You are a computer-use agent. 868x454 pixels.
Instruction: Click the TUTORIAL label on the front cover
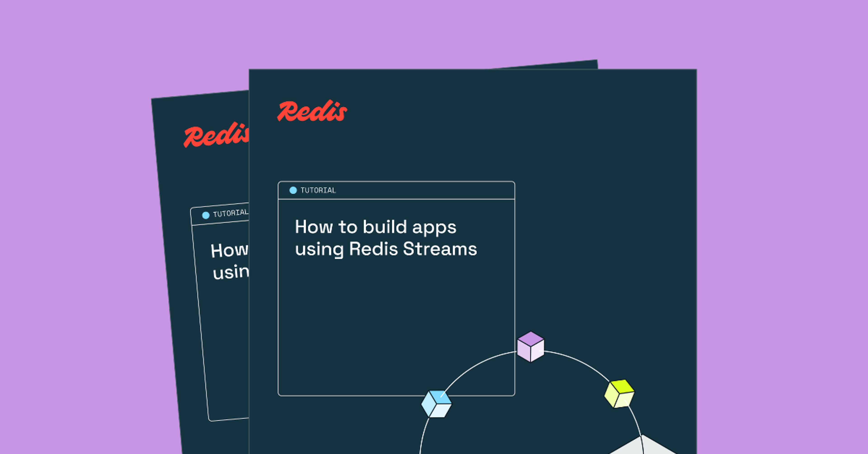click(x=318, y=190)
